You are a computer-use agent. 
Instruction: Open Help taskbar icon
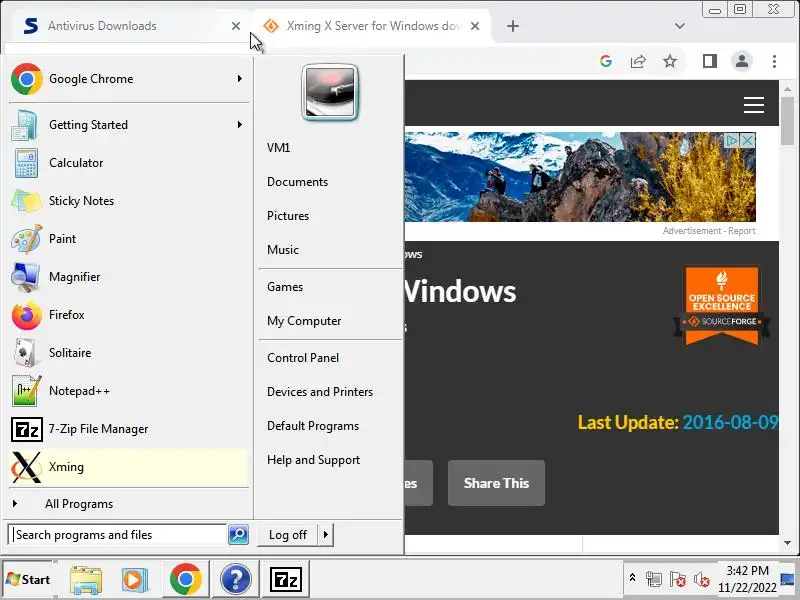pyautogui.click(x=235, y=579)
